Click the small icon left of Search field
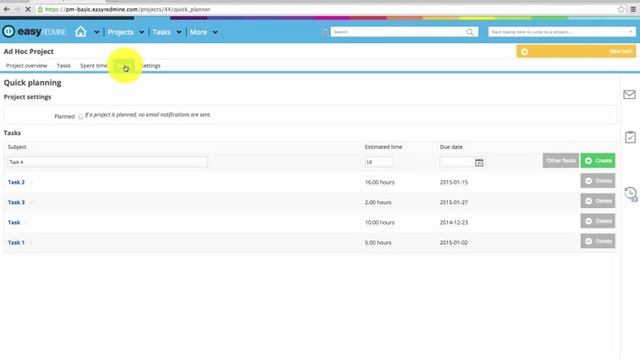The width and height of the screenshot is (640, 360). point(325,32)
